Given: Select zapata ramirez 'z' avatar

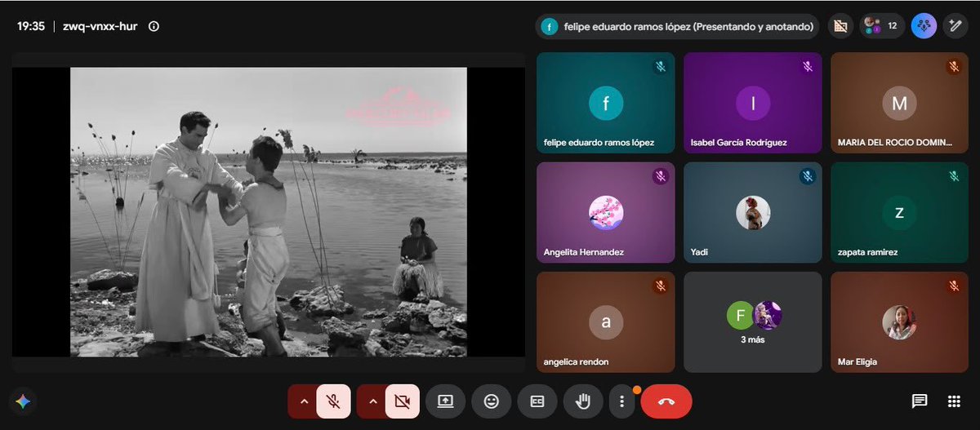Looking at the screenshot, I should tap(899, 212).
